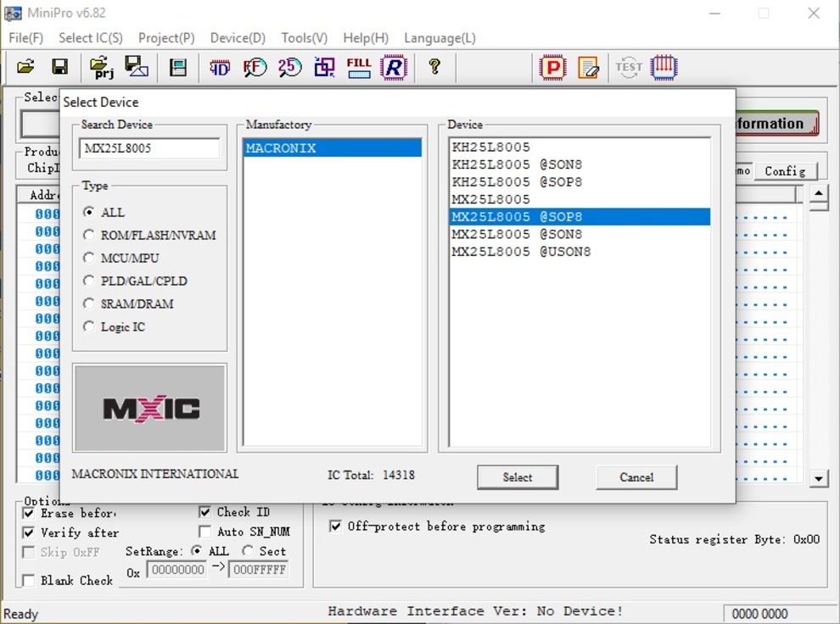
Task: Click the FILL buffer toolbar icon
Action: pos(358,68)
